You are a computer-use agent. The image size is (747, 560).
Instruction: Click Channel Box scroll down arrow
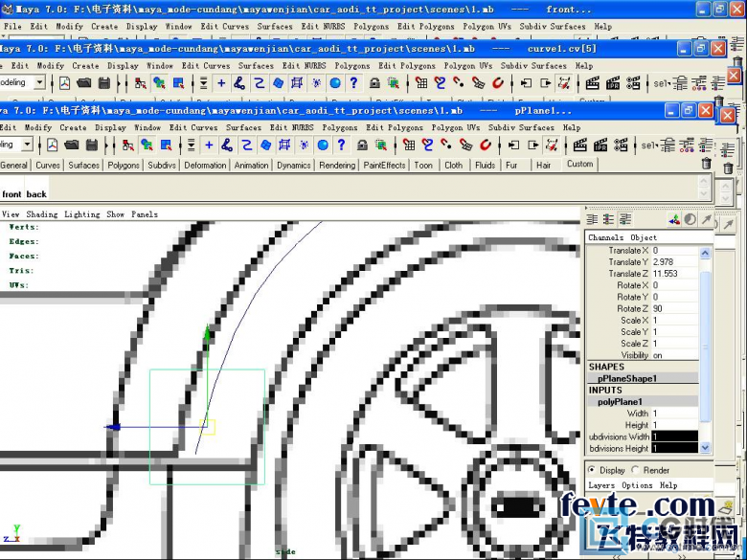coord(705,448)
